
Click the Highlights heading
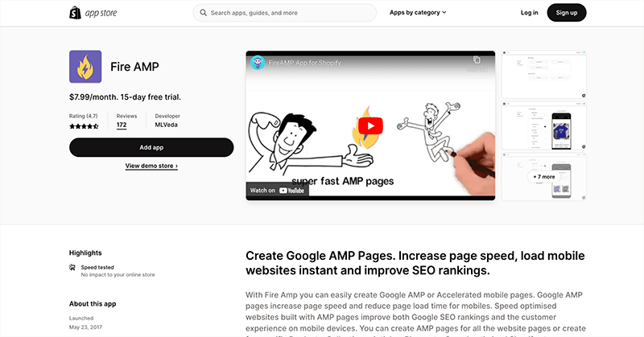[85, 253]
